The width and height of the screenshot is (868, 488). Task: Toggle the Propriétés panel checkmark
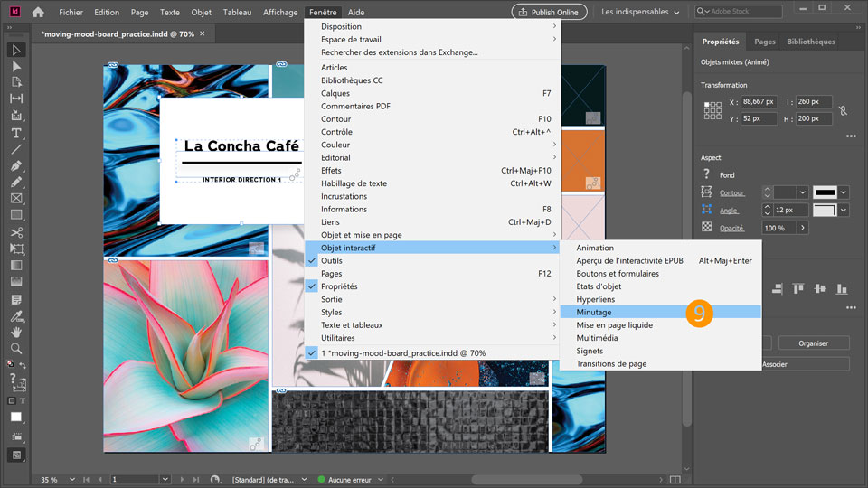[312, 286]
